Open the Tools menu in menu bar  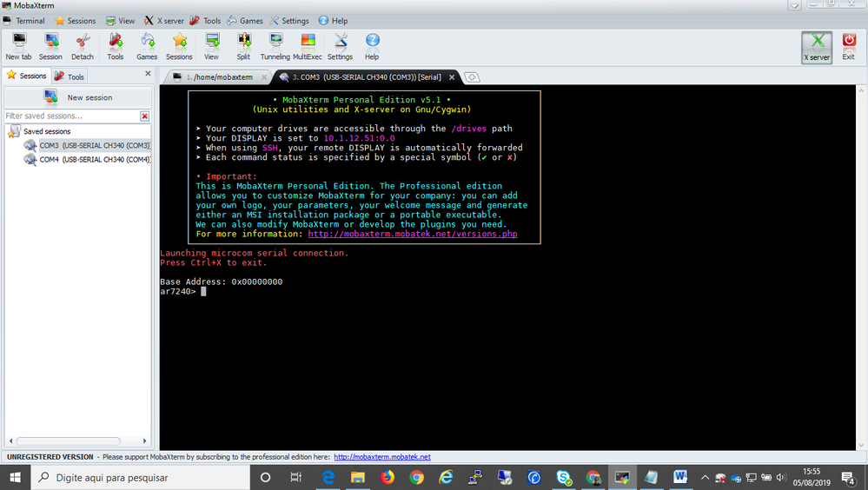coord(205,21)
